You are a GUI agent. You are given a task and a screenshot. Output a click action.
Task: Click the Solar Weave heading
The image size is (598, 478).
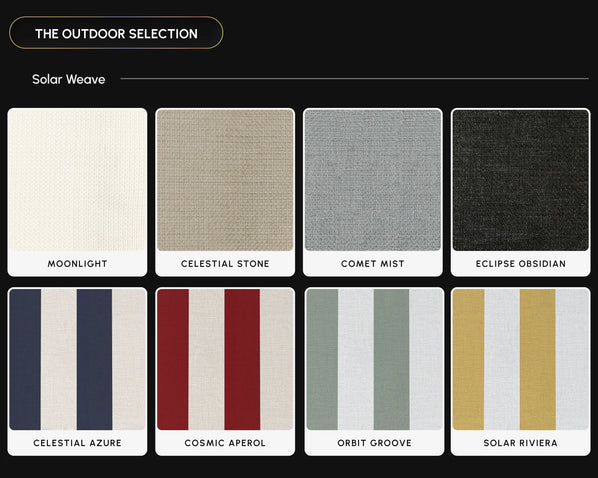coord(69,79)
